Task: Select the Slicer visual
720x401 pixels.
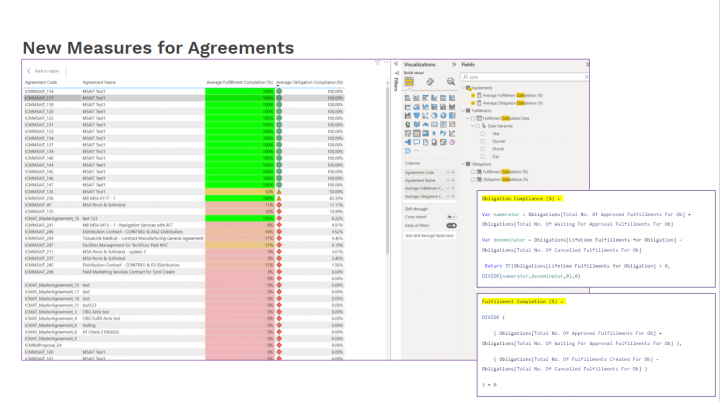Action: (x=408, y=133)
